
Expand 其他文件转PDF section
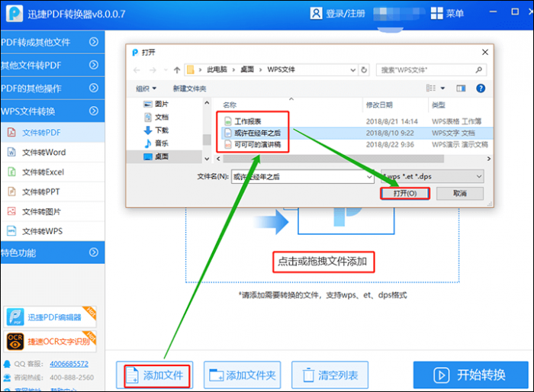(x=53, y=65)
